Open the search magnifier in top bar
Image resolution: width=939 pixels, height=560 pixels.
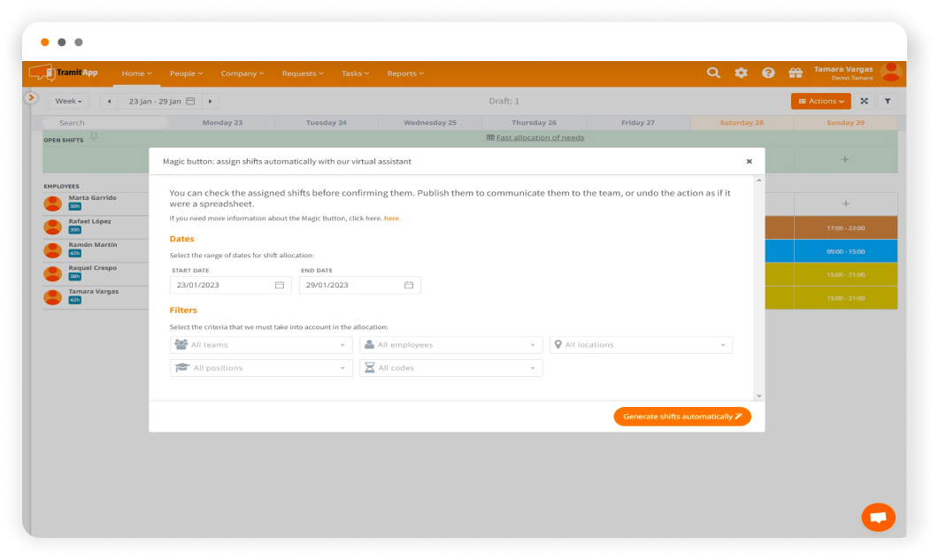click(x=713, y=73)
